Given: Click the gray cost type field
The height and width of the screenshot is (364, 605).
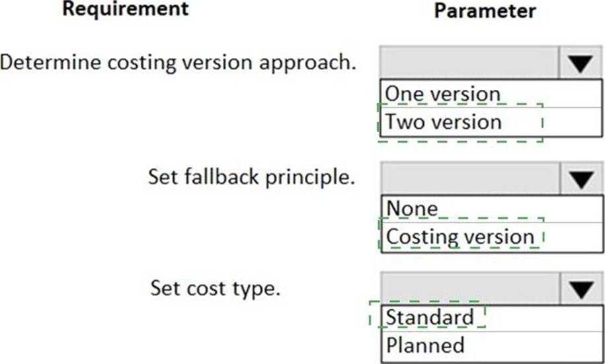Looking at the screenshot, I should [x=469, y=289].
